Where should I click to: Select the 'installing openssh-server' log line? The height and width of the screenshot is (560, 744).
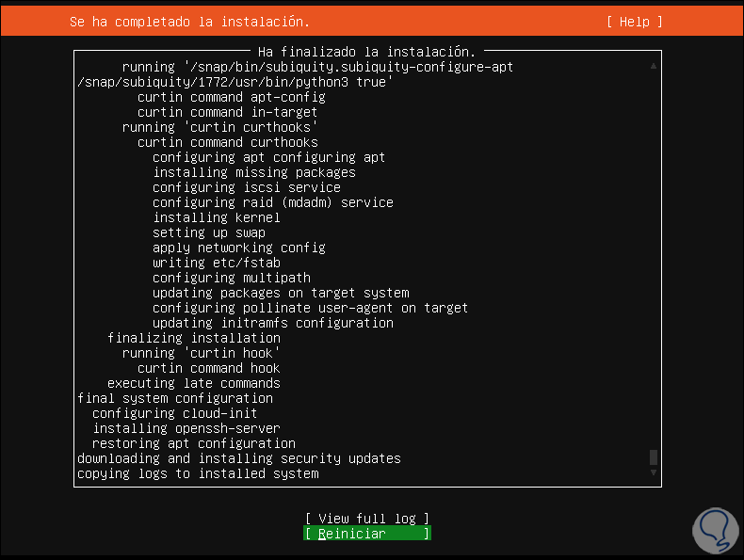click(186, 428)
